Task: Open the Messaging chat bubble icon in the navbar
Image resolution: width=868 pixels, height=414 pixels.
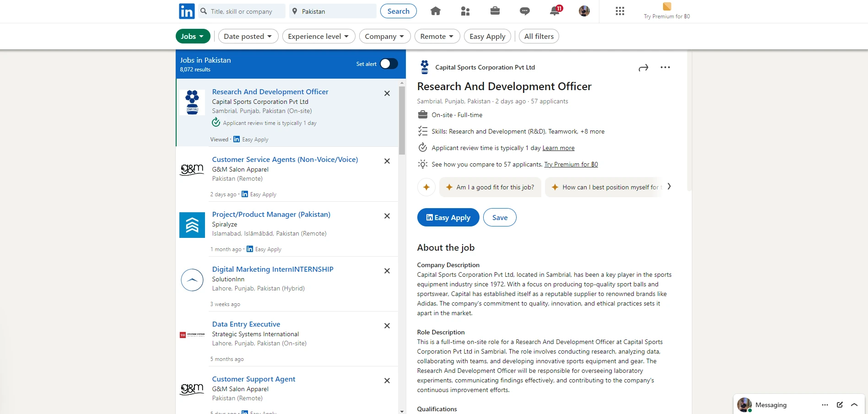Action: click(x=525, y=11)
